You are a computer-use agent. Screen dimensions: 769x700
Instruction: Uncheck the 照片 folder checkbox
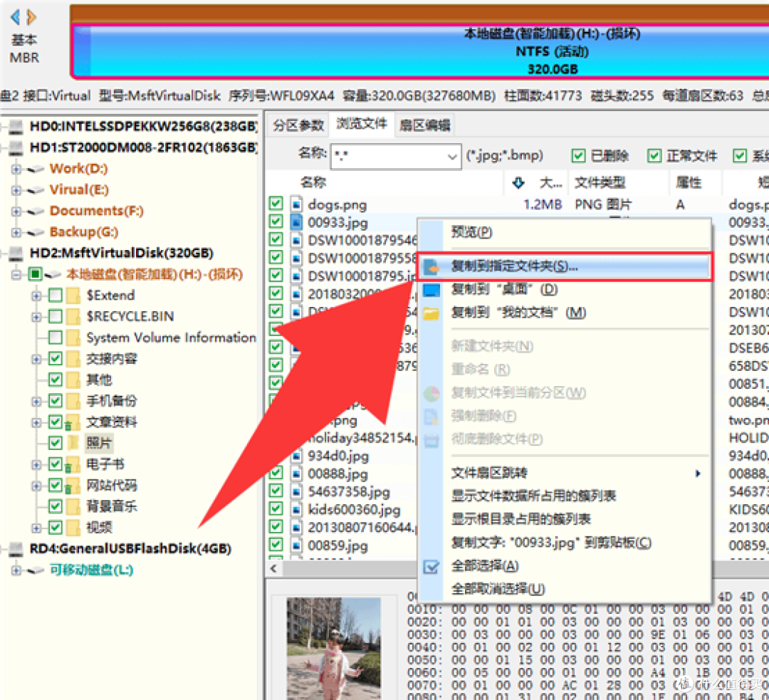[x=56, y=443]
